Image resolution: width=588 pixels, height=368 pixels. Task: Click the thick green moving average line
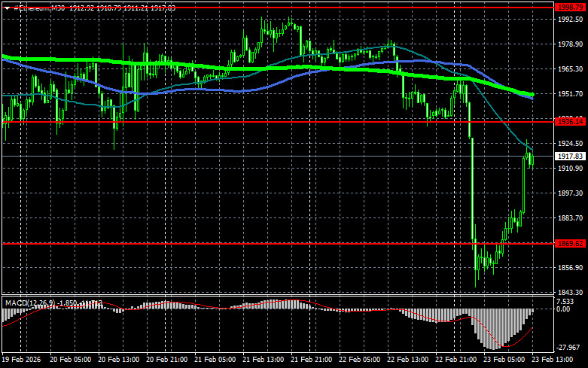click(301, 67)
